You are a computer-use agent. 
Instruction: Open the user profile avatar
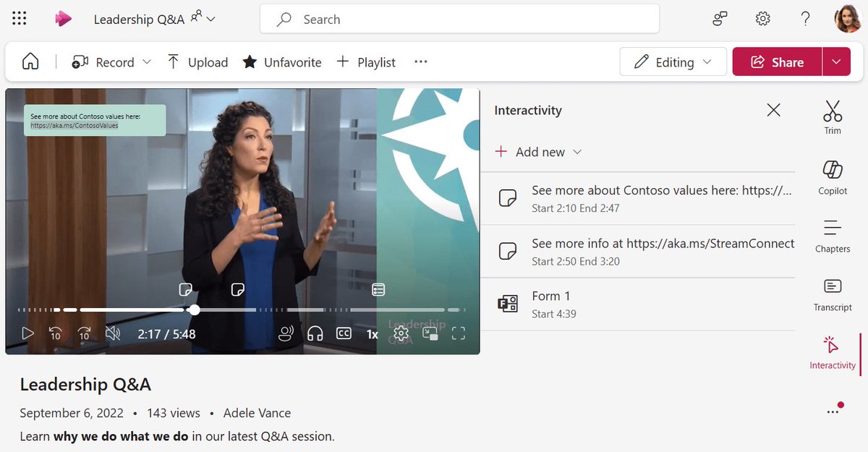tap(848, 20)
